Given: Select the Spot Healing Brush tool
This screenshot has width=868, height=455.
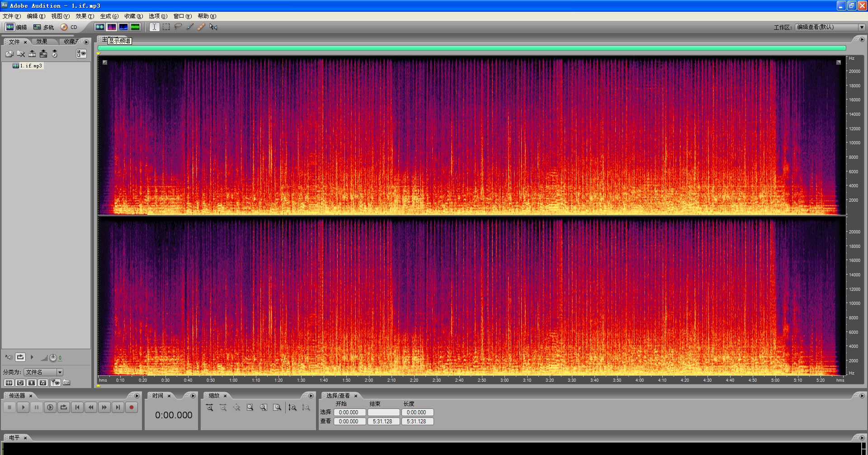Looking at the screenshot, I should tap(202, 27).
